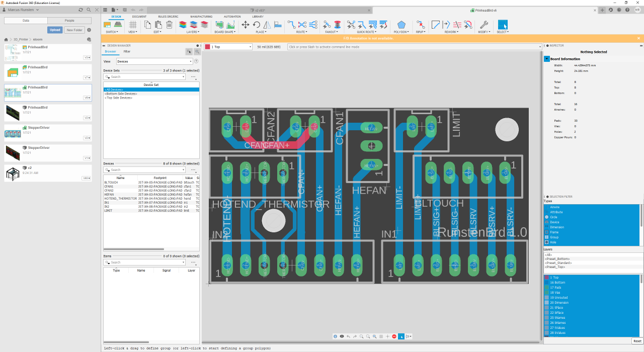Open the layer selector dropdown showing 1 Top
This screenshot has height=352, width=644.
click(228, 47)
